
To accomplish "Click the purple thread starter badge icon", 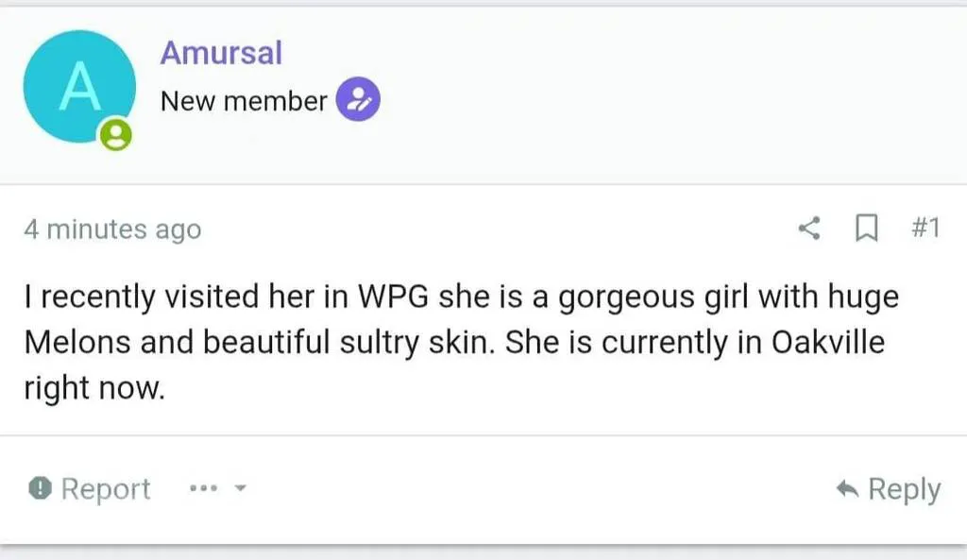I will point(359,100).
